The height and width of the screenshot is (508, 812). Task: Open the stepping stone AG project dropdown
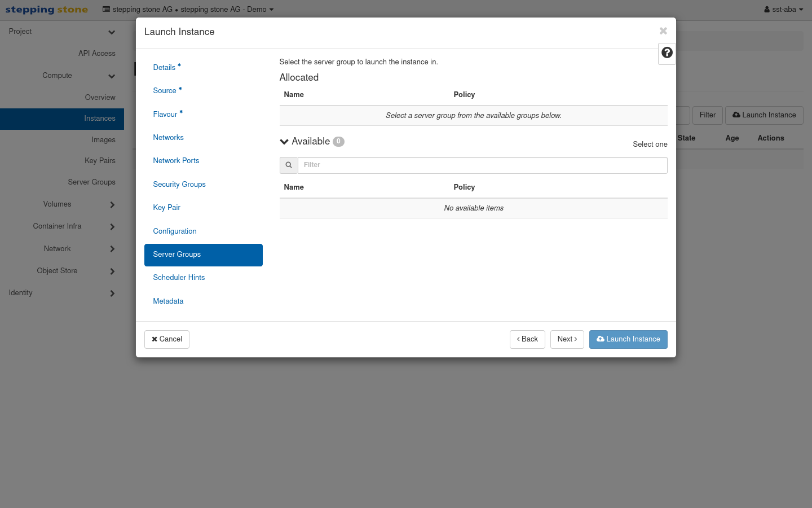[188, 10]
